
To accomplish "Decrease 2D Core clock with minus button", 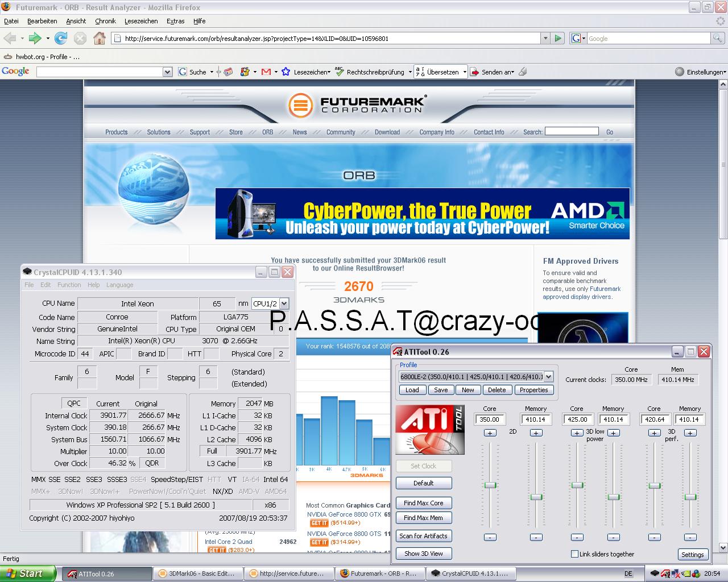I will (x=490, y=537).
